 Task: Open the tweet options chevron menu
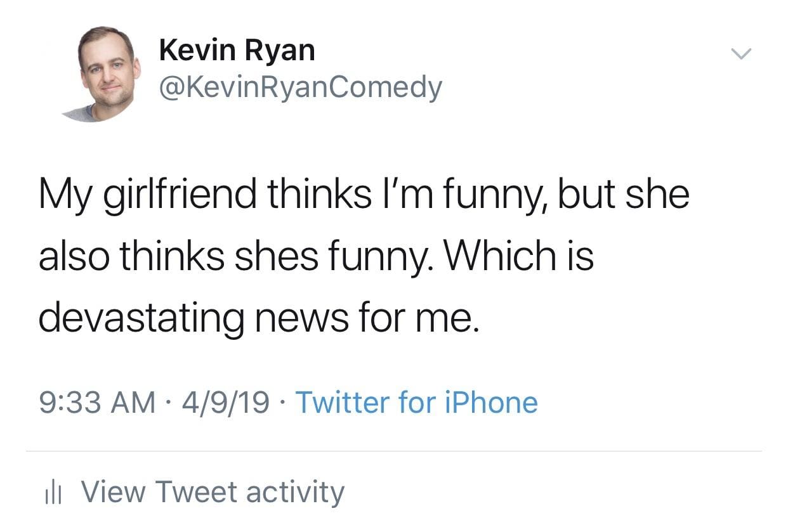[x=739, y=54]
